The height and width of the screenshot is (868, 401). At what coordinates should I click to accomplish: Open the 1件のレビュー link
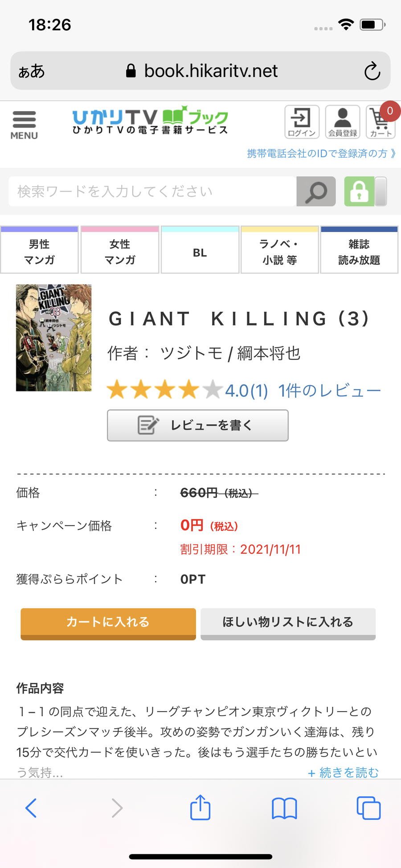tap(330, 391)
